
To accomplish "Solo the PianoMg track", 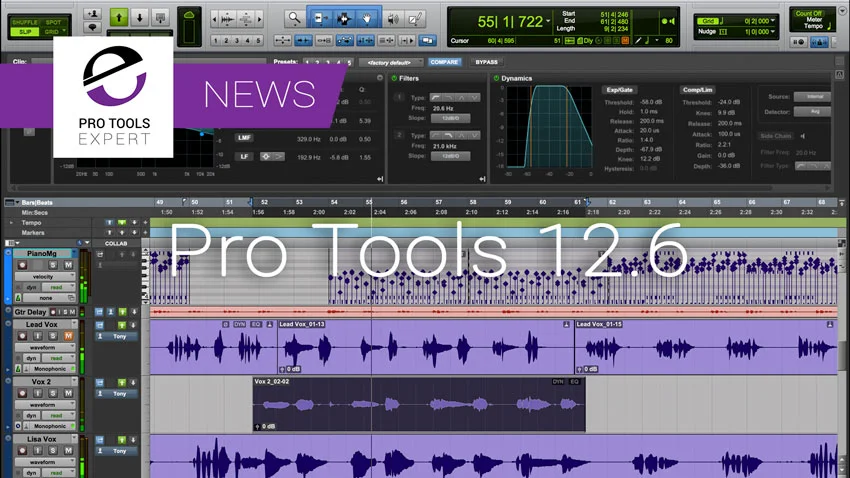I will (x=53, y=265).
